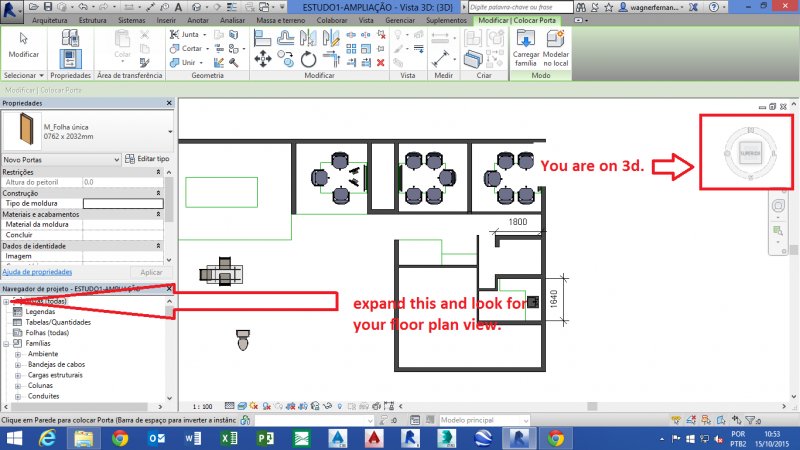Image resolution: width=800 pixels, height=450 pixels.
Task: Open the Vista ribbon tab
Action: click(x=366, y=20)
